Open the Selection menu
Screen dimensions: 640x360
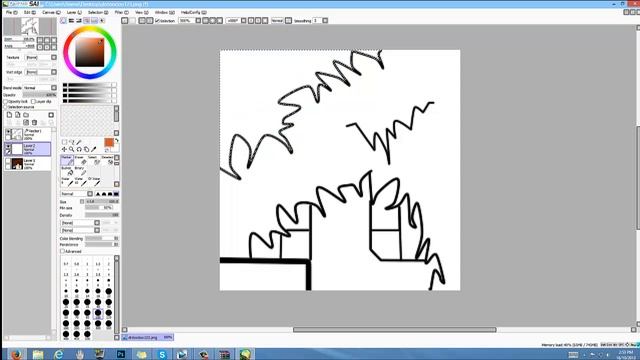pyautogui.click(x=98, y=13)
